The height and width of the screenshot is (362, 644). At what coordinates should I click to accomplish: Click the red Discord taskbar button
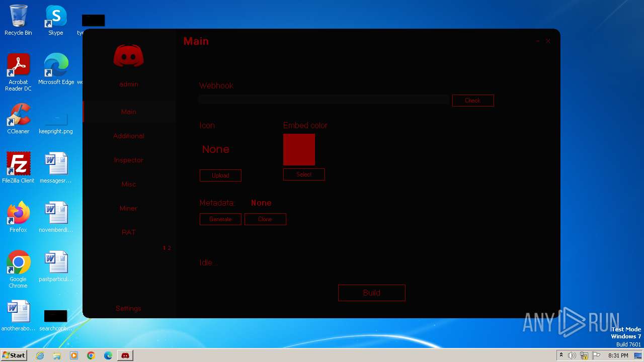click(x=125, y=355)
